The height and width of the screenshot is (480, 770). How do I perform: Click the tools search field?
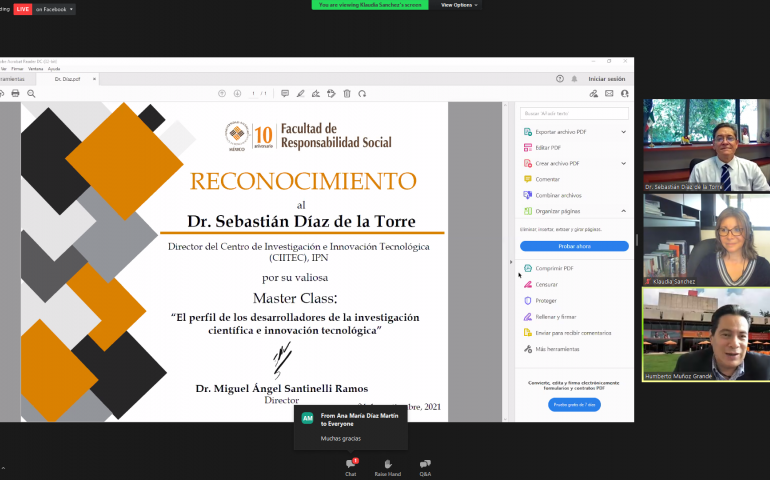(574, 113)
